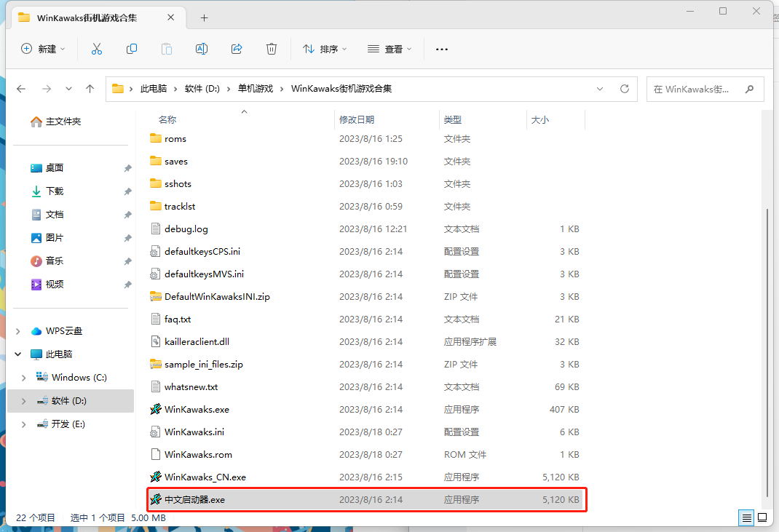Expand address bar history dropdown
This screenshot has height=532, width=779.
600,89
